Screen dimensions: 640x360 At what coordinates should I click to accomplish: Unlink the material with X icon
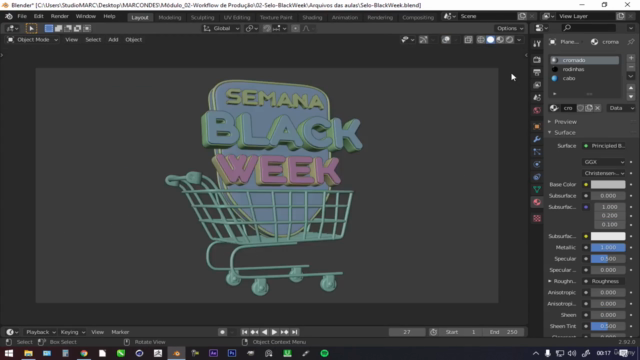click(x=598, y=108)
